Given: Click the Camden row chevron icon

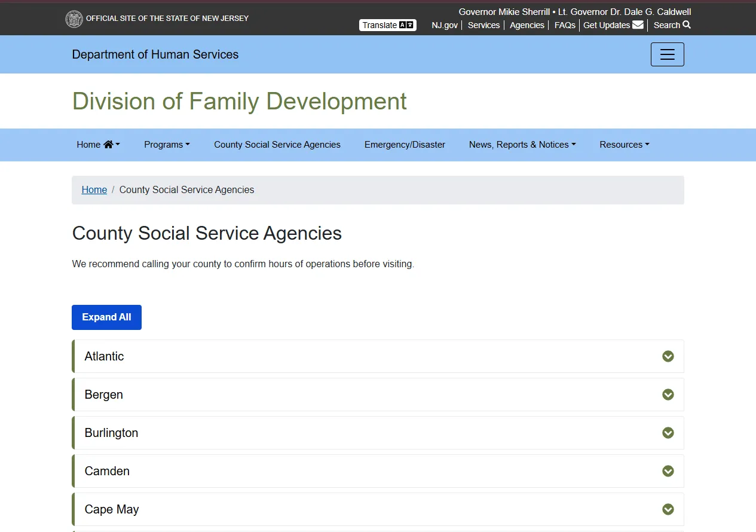Looking at the screenshot, I should coord(668,471).
